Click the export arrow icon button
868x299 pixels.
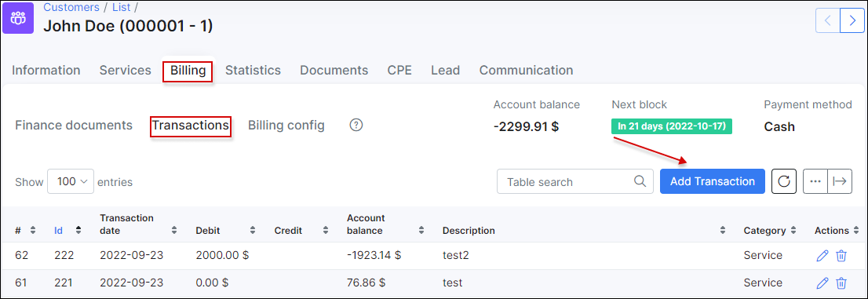[840, 181]
